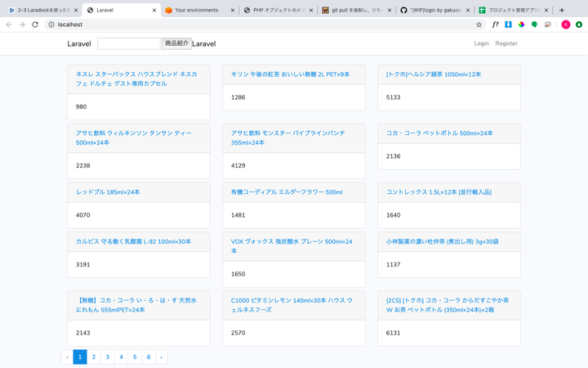
Task: Bookmark this page with the star icon
Action: (x=479, y=25)
